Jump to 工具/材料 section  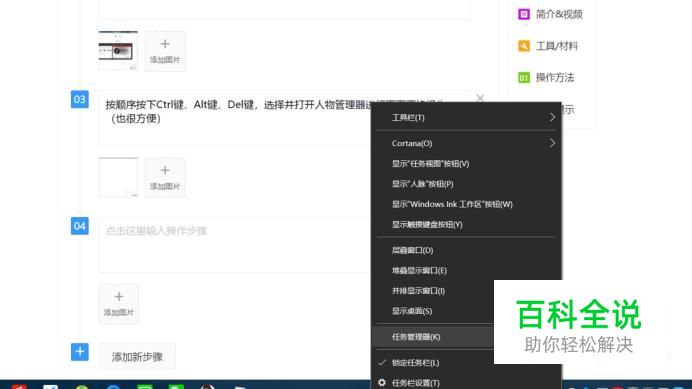click(x=557, y=46)
